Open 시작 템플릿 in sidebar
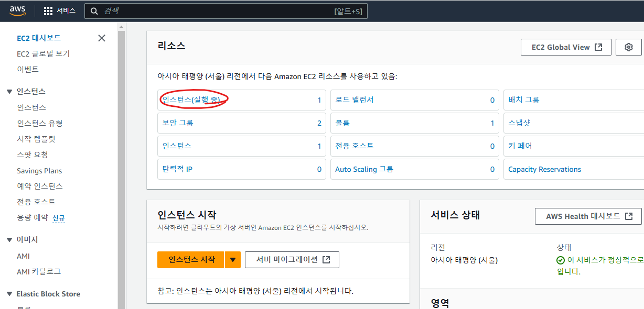The image size is (644, 309). click(x=36, y=139)
